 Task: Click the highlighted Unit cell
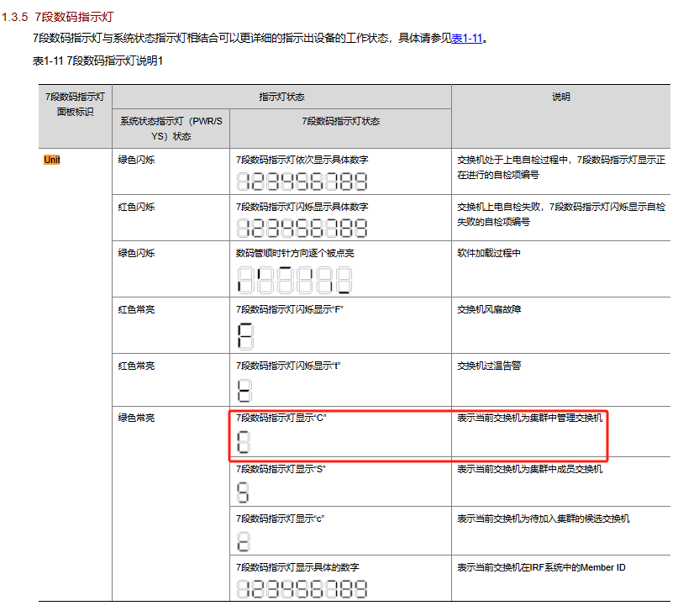[52, 160]
